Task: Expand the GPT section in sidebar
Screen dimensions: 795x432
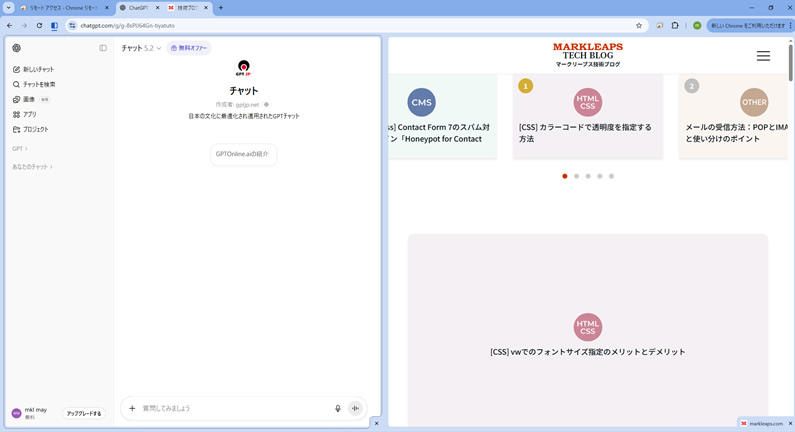Action: [x=20, y=148]
